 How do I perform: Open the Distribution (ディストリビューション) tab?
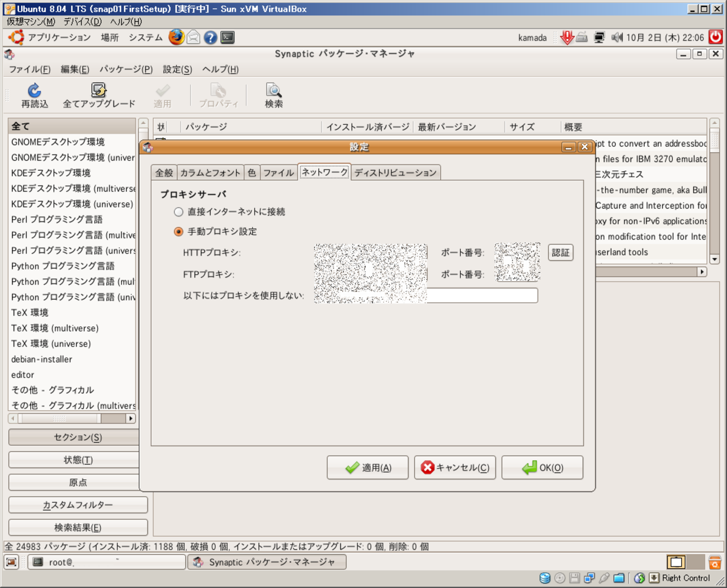point(395,173)
